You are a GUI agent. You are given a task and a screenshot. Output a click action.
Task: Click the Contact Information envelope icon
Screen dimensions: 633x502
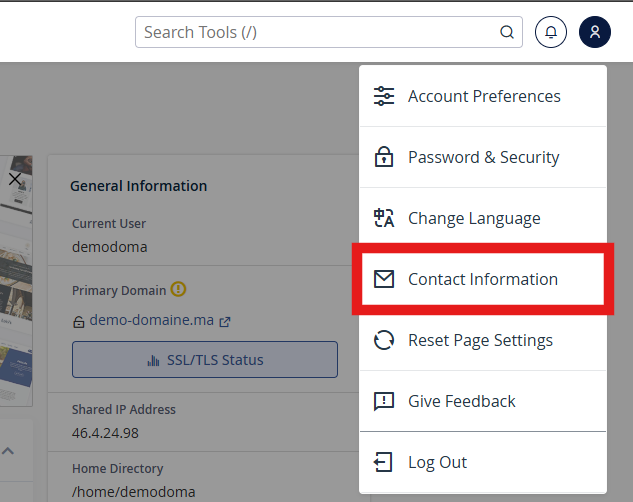point(384,279)
